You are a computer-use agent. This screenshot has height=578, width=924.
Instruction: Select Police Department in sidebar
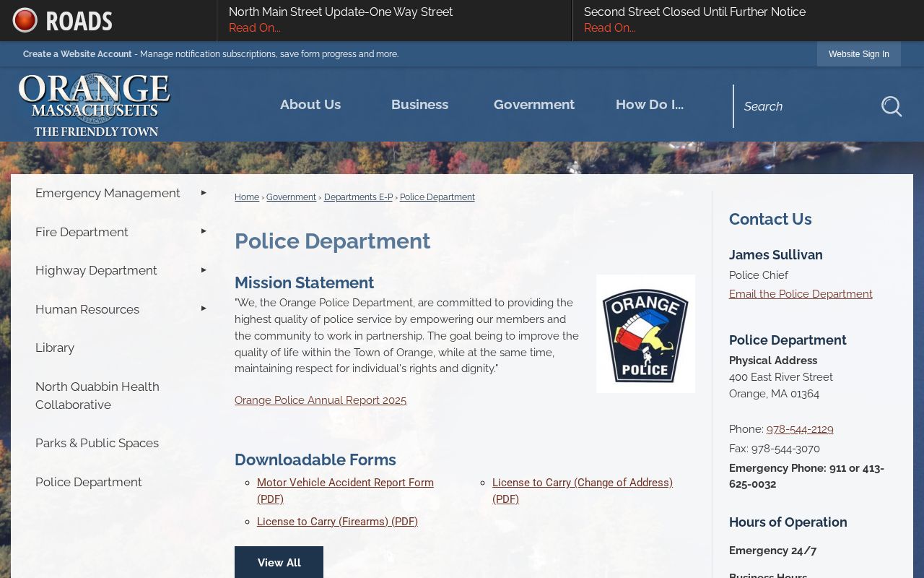(89, 482)
